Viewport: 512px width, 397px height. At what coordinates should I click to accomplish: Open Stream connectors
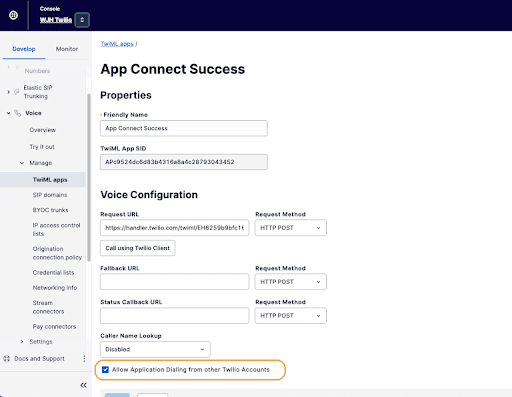[x=48, y=307]
